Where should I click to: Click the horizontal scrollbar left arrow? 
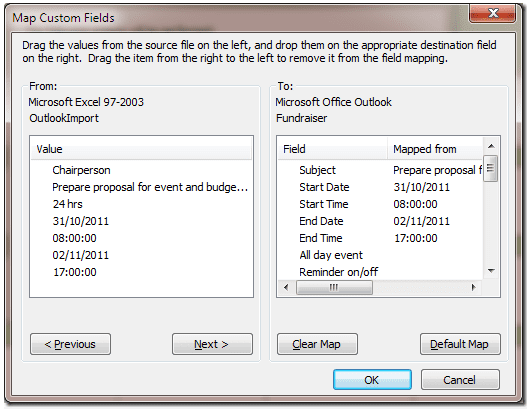tap(286, 287)
